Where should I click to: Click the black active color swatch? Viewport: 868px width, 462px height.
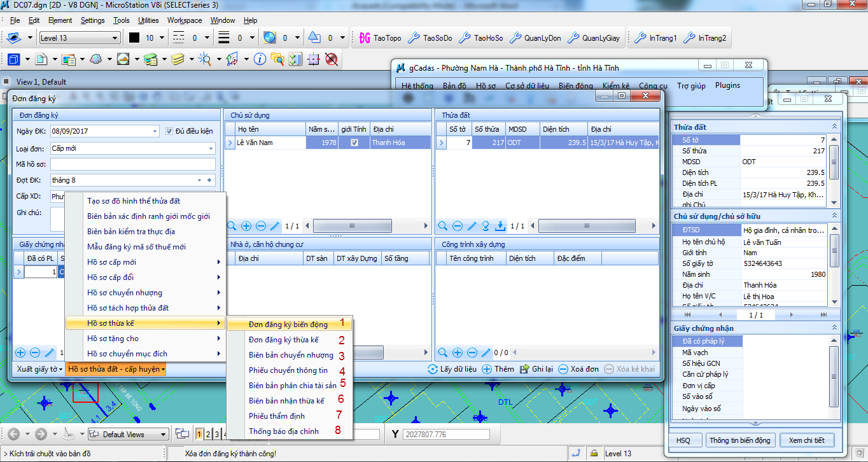tap(134, 38)
